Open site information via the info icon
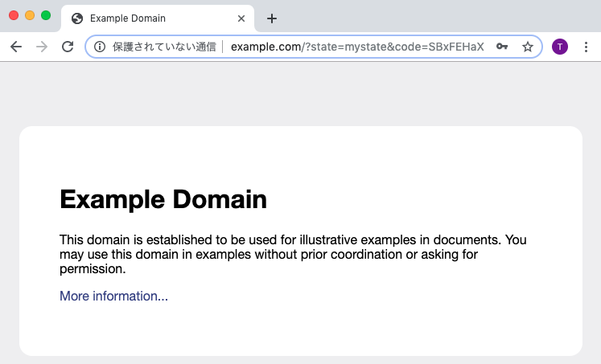601x364 pixels. [x=100, y=47]
